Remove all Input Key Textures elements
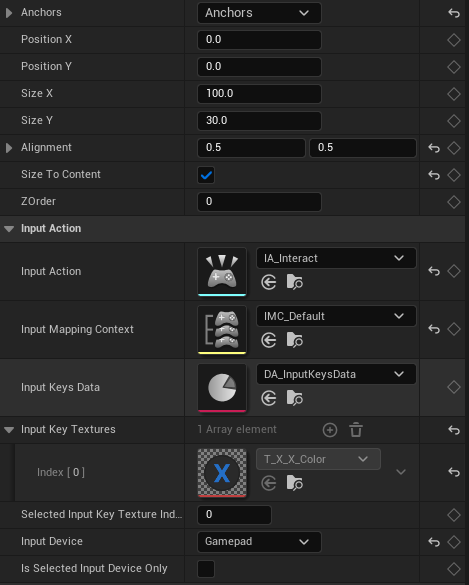The height and width of the screenshot is (585, 469). tap(356, 430)
